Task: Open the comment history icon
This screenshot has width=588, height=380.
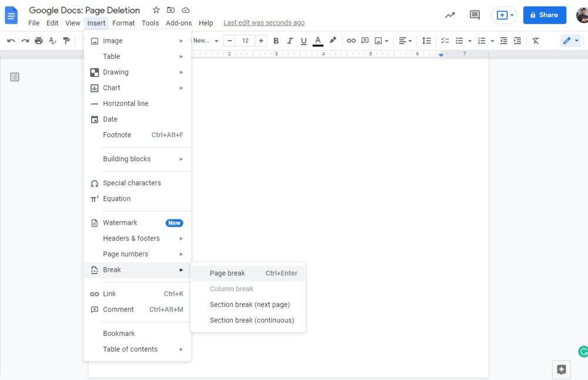Action: (475, 15)
